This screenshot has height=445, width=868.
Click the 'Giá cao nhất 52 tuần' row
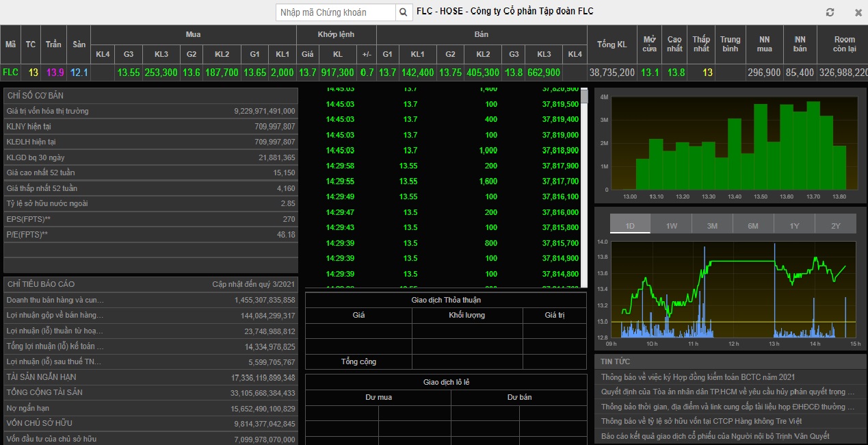tap(151, 173)
